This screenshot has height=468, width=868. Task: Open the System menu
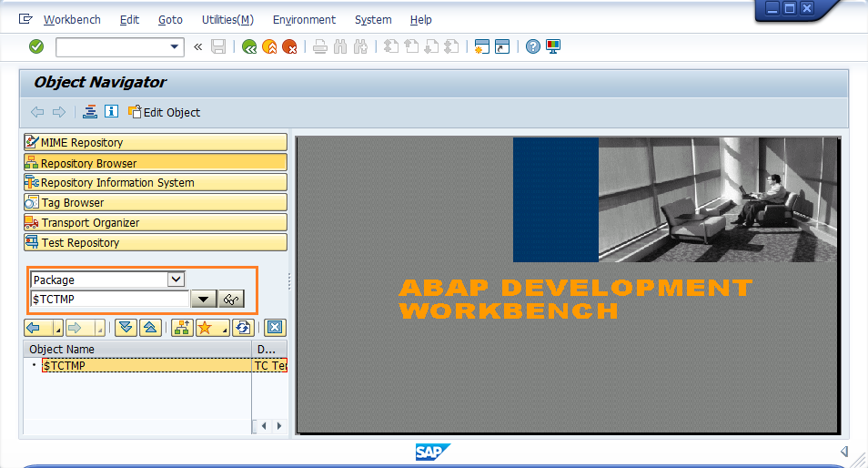click(x=373, y=20)
